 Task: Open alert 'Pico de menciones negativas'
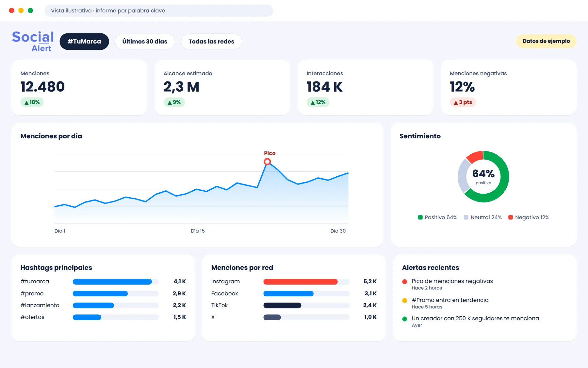tap(452, 281)
